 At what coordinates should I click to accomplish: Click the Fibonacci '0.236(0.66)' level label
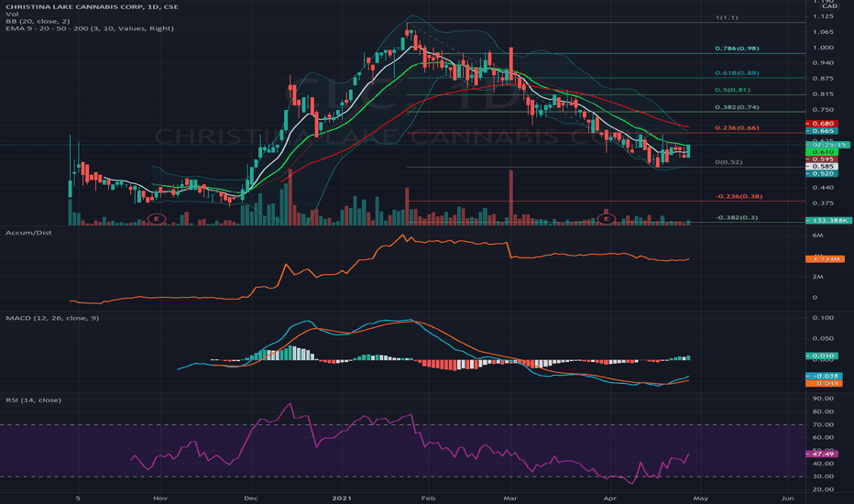737,128
